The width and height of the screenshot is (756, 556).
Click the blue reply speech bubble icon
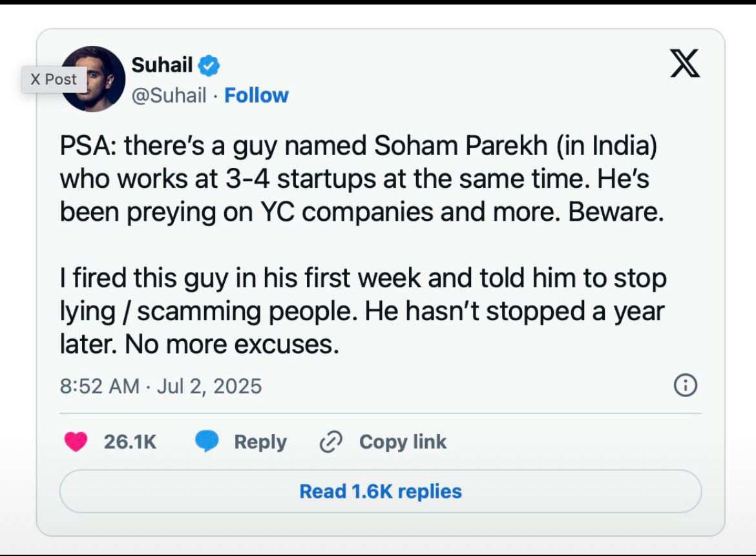pos(207,442)
